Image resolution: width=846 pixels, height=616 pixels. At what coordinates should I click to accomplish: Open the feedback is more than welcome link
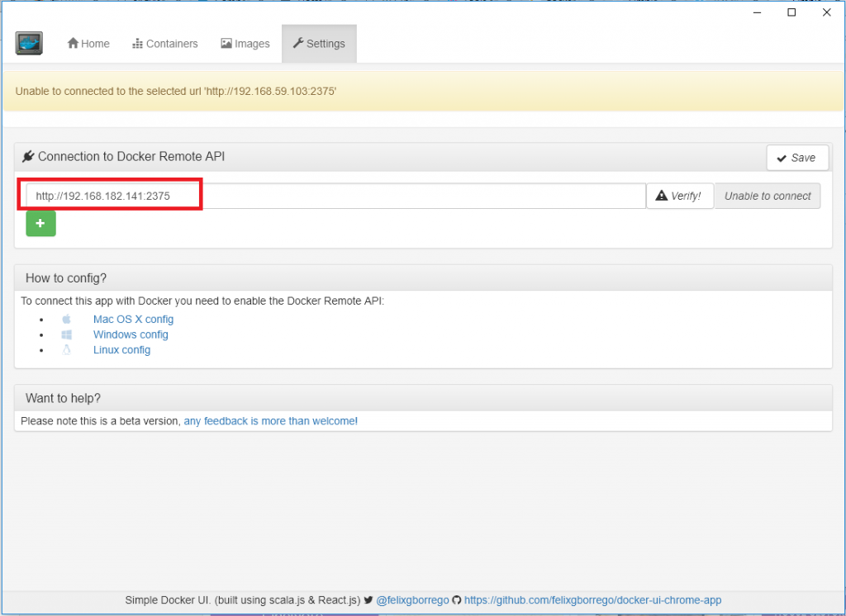click(270, 421)
